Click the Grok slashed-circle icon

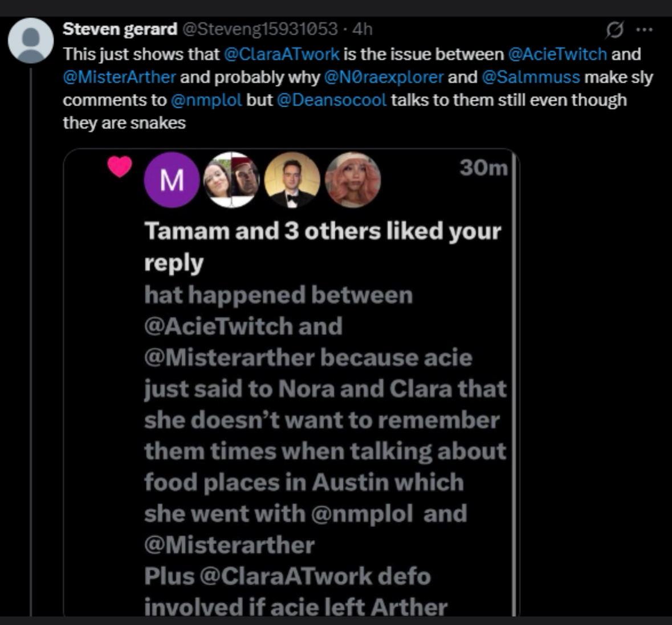(x=614, y=30)
